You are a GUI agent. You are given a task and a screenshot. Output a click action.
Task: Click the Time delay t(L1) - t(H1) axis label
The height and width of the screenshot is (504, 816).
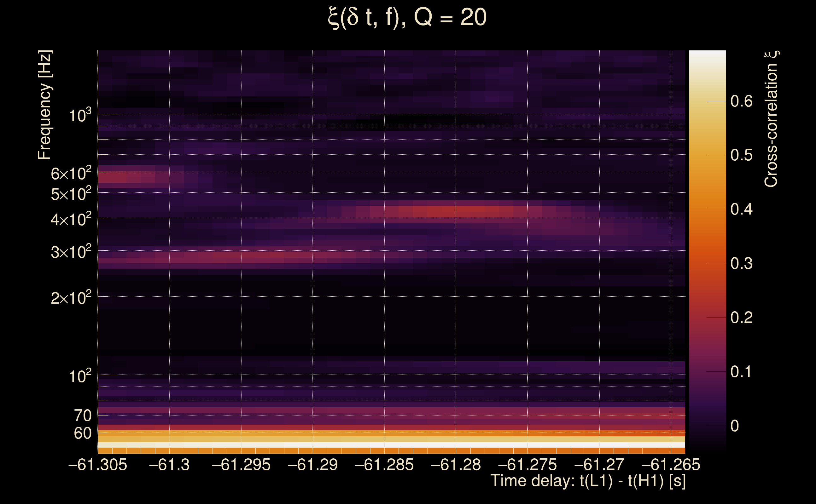pos(588,481)
